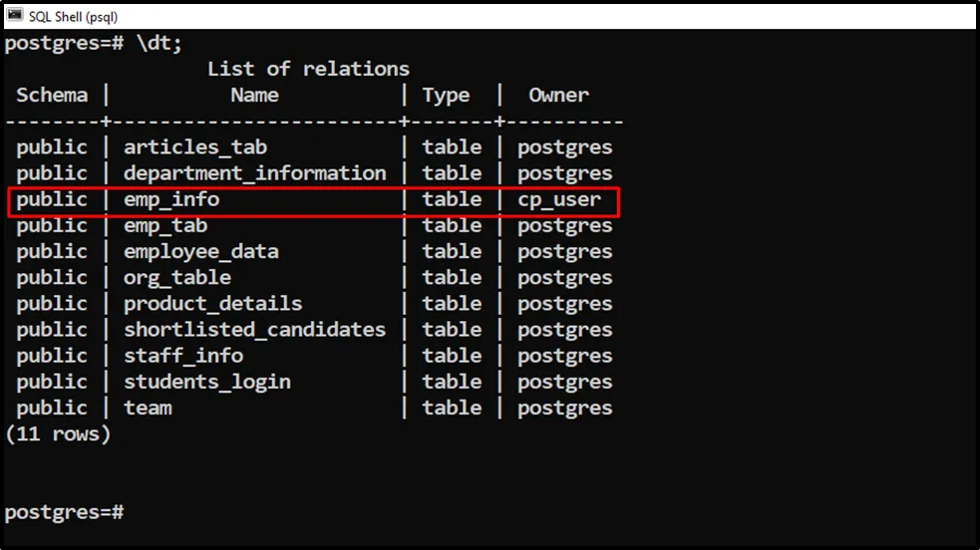This screenshot has width=980, height=550.
Task: Click the highlighted emp_info table name
Action: (171, 199)
